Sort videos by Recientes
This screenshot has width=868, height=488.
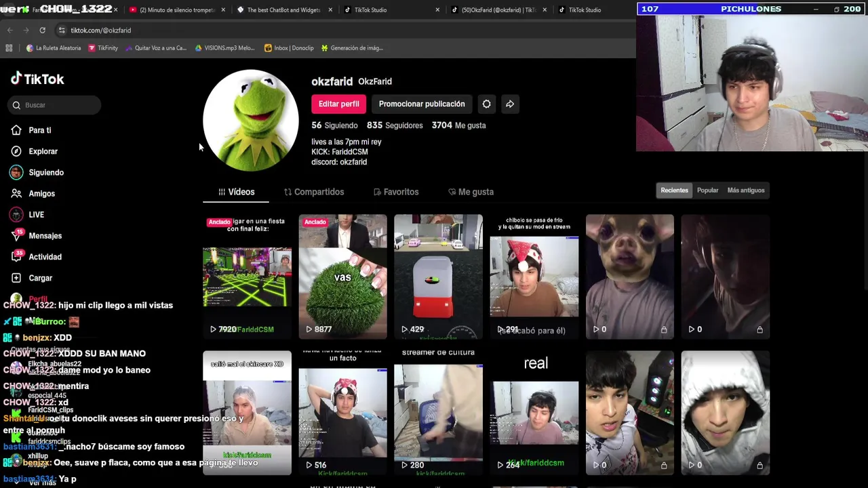tap(674, 190)
